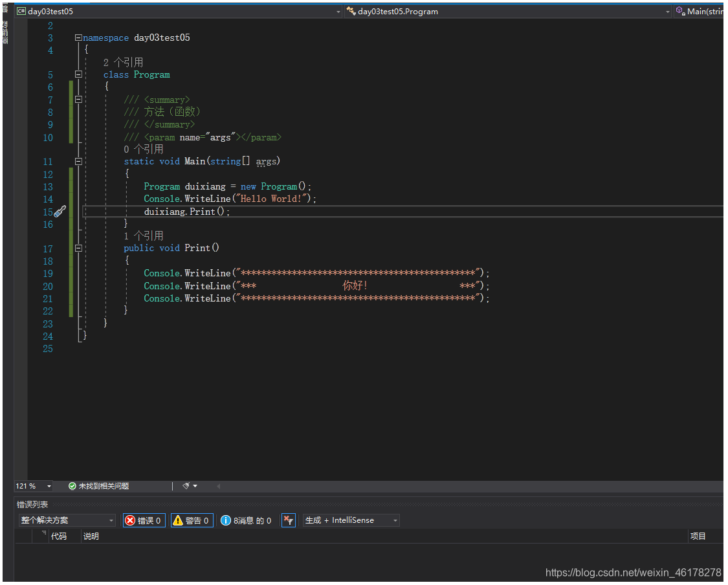This screenshot has width=728, height=585.
Task: Click line number 20 in the margin
Action: 48,287
